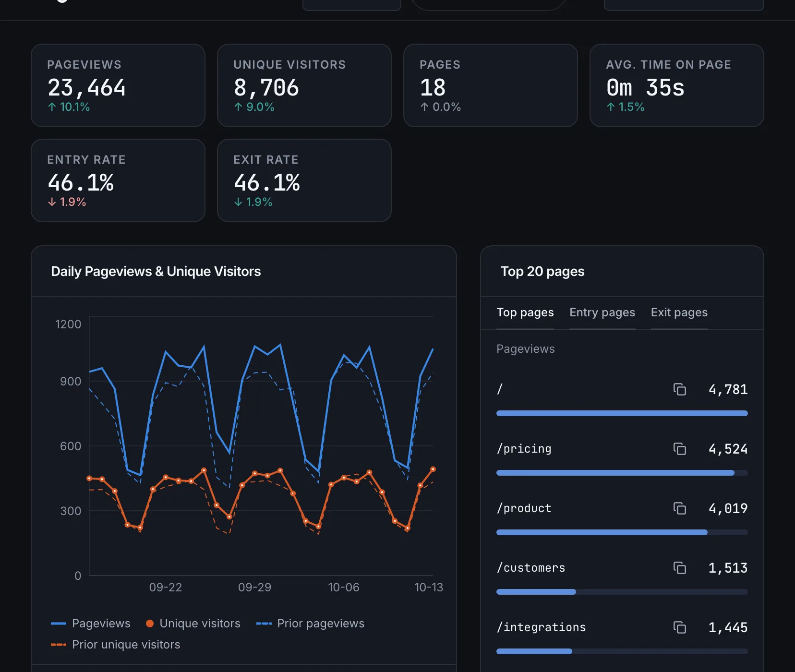
Task: Select the Exit Rate 46.1% card
Action: [304, 180]
